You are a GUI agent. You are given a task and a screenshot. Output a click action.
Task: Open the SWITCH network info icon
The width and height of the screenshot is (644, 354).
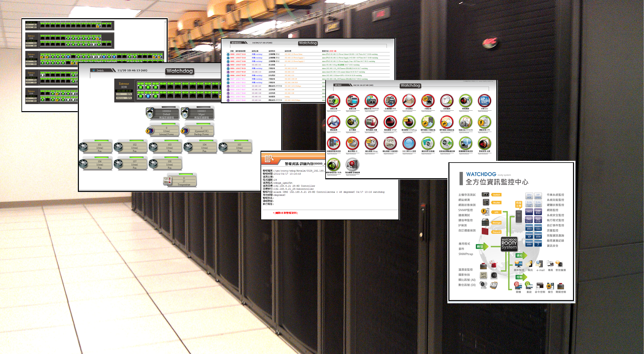click(371, 101)
